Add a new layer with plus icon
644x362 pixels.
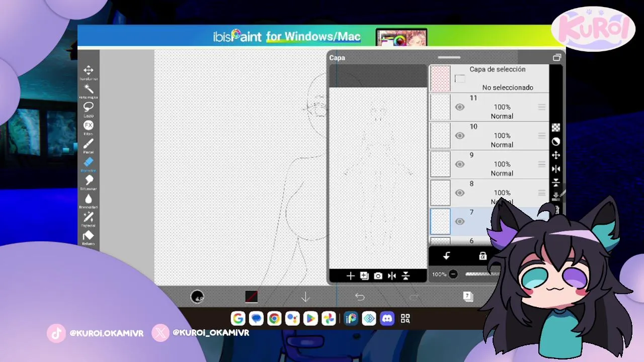pos(351,276)
